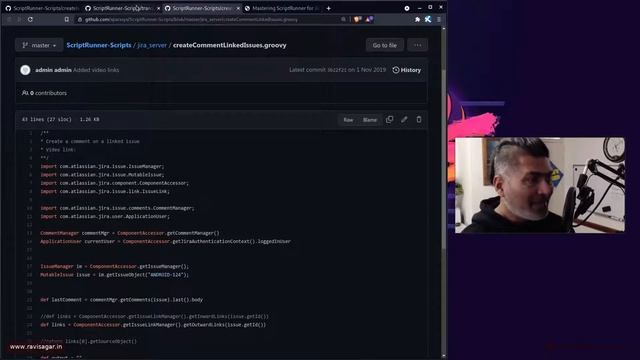Viewport: 640px width, 360px height.
Task: Click the round icon left of window minimize
Action: (x=407, y=8)
